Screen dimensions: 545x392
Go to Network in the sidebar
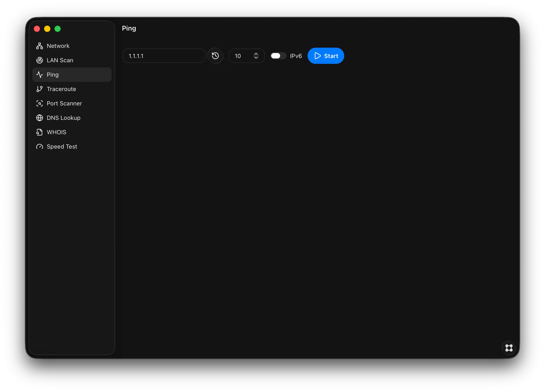coord(72,46)
